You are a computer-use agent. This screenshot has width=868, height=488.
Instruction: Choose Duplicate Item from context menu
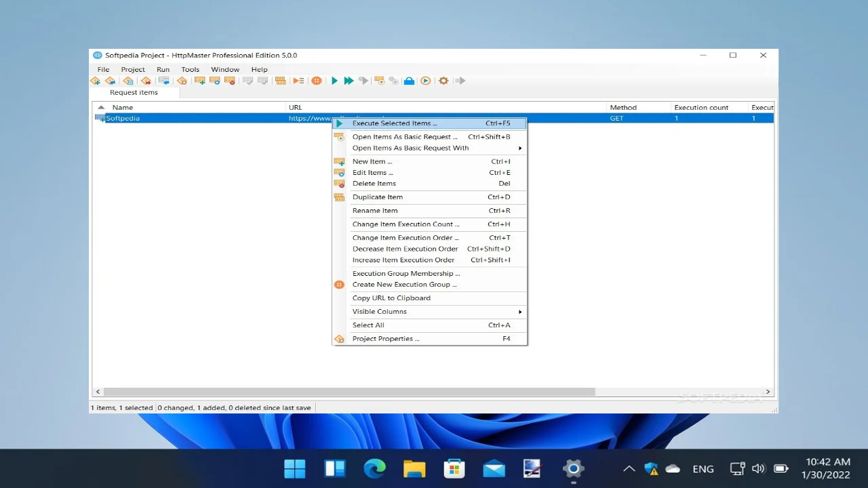[x=430, y=197]
